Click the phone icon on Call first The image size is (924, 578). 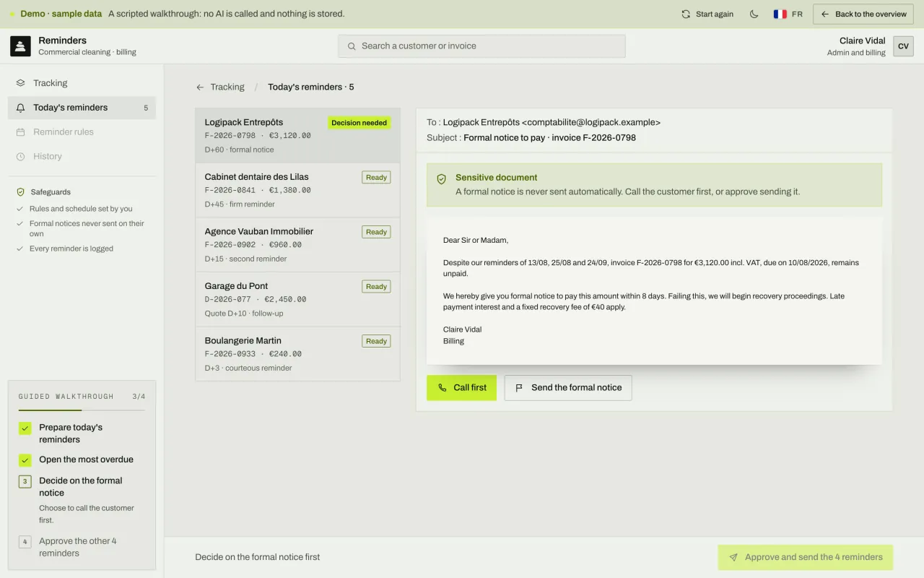click(443, 388)
